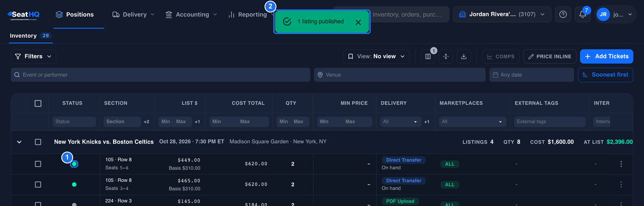Screen dimensions: 644x206
Task: Click the export download icon
Action: [x=464, y=56]
